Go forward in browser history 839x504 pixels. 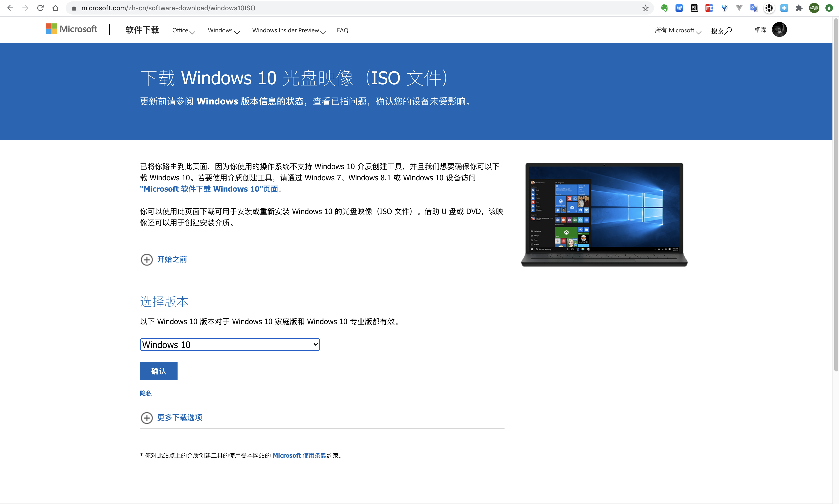[x=25, y=8]
